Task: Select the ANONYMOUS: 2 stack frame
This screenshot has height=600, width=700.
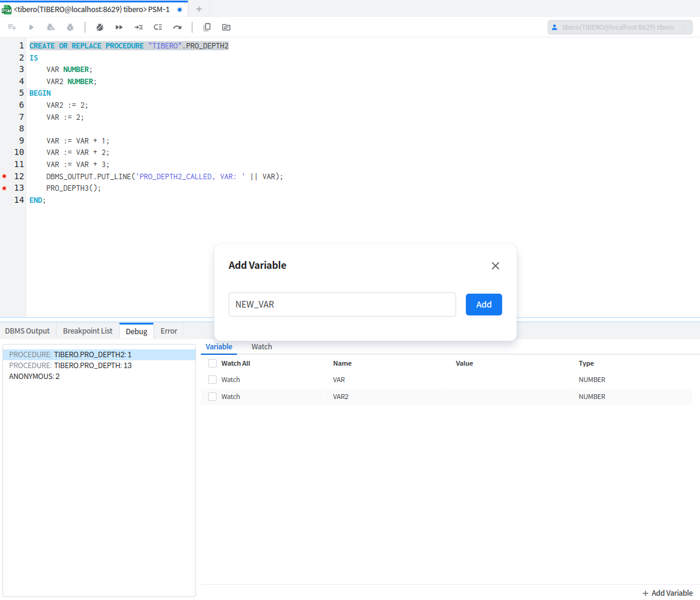Action: coord(34,377)
